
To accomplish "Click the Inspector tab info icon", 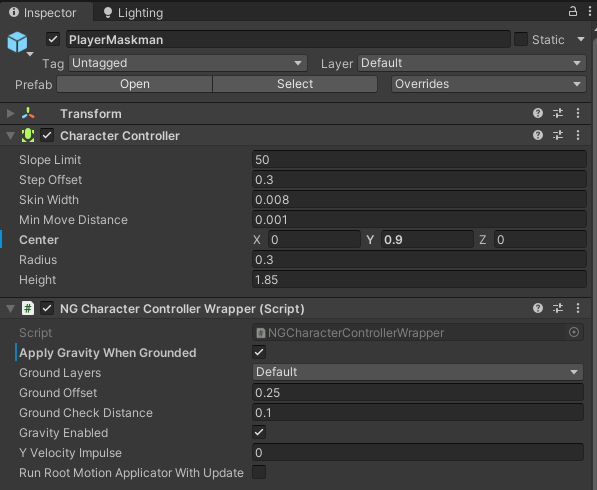I will coord(14,13).
